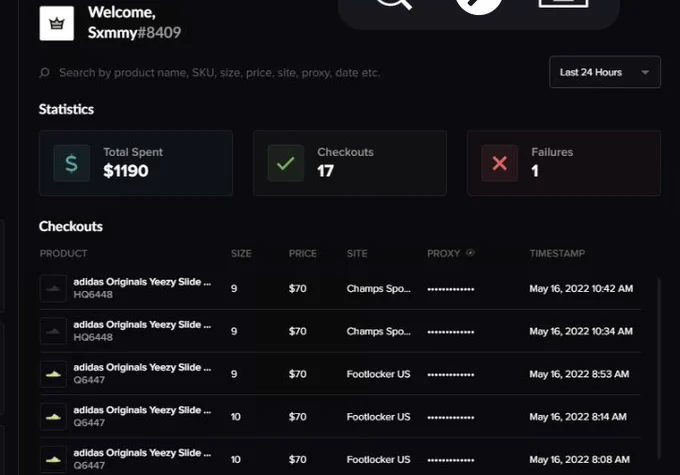This screenshot has width=680, height=475.
Task: Click the red X Failures icon
Action: coord(500,163)
